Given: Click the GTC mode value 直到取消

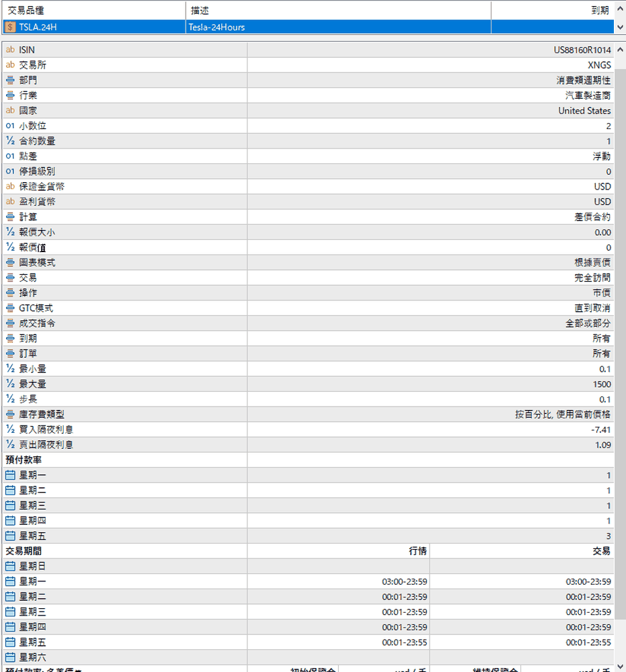Looking at the screenshot, I should point(592,308).
